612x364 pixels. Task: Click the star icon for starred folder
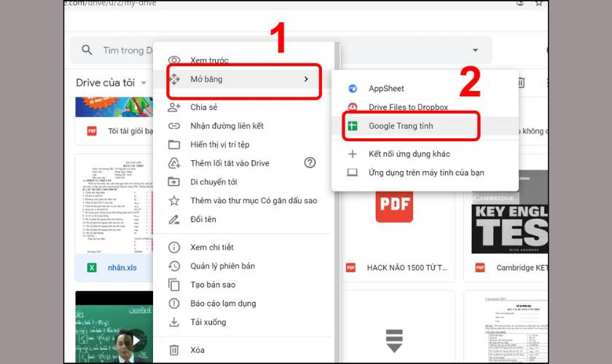coord(174,200)
